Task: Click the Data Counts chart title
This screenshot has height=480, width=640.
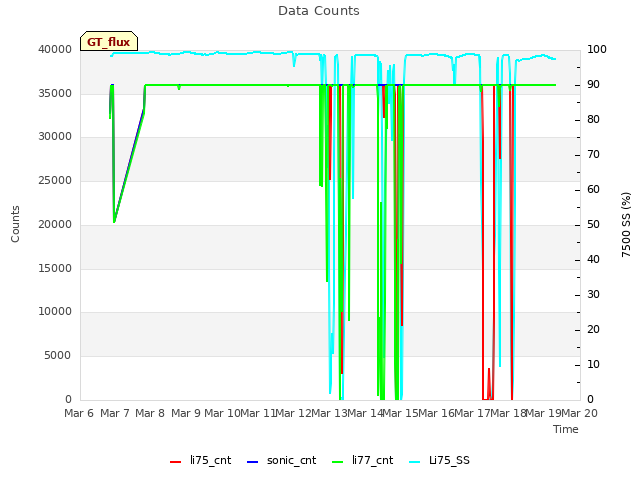Action: [319, 11]
